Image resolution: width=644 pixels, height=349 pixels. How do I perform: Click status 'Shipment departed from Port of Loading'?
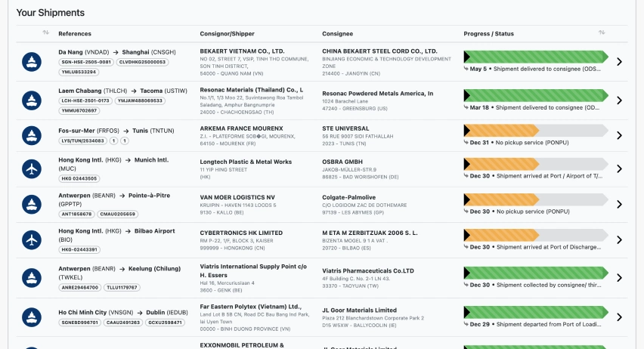pos(549,324)
